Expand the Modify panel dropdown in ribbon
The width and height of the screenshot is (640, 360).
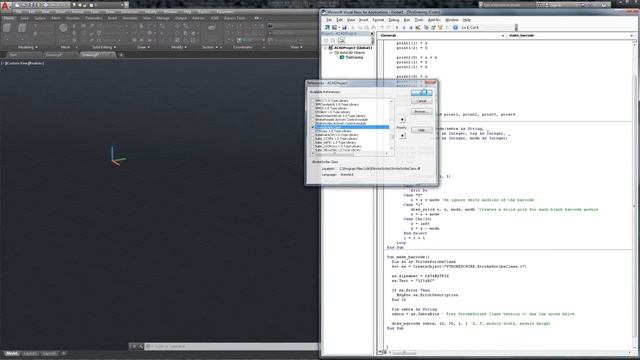coord(178,47)
